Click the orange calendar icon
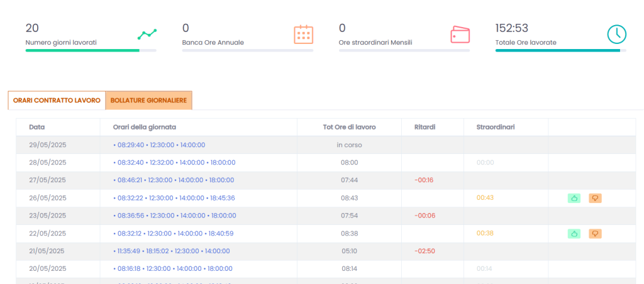 (304, 35)
